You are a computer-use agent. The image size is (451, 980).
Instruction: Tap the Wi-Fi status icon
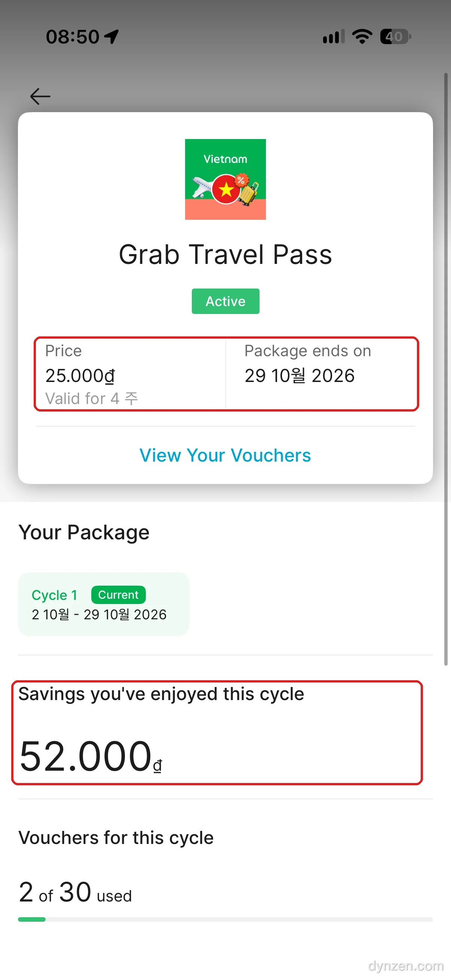(362, 37)
